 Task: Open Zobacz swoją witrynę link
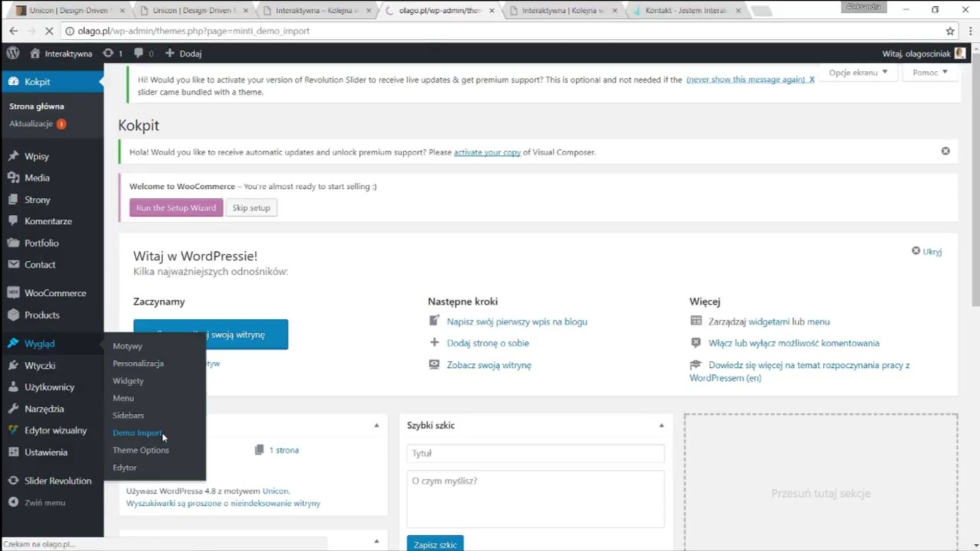pyautogui.click(x=489, y=365)
